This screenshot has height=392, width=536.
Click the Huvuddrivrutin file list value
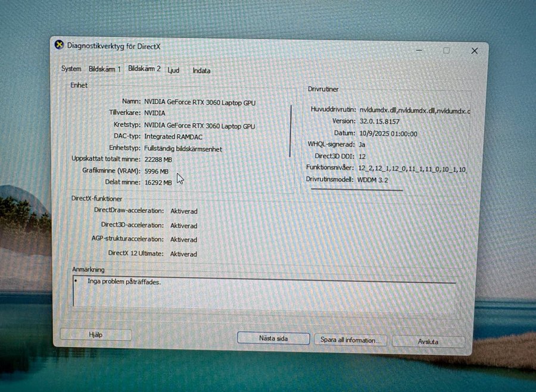click(x=415, y=110)
